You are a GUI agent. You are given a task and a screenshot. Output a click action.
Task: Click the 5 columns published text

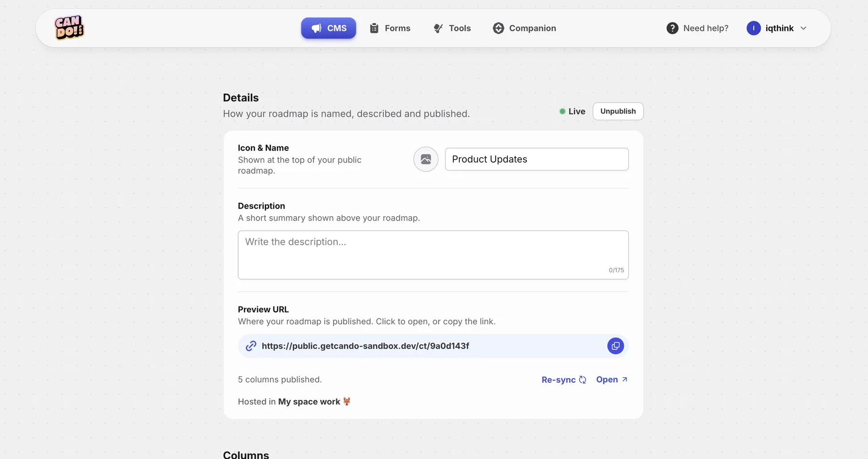280,379
